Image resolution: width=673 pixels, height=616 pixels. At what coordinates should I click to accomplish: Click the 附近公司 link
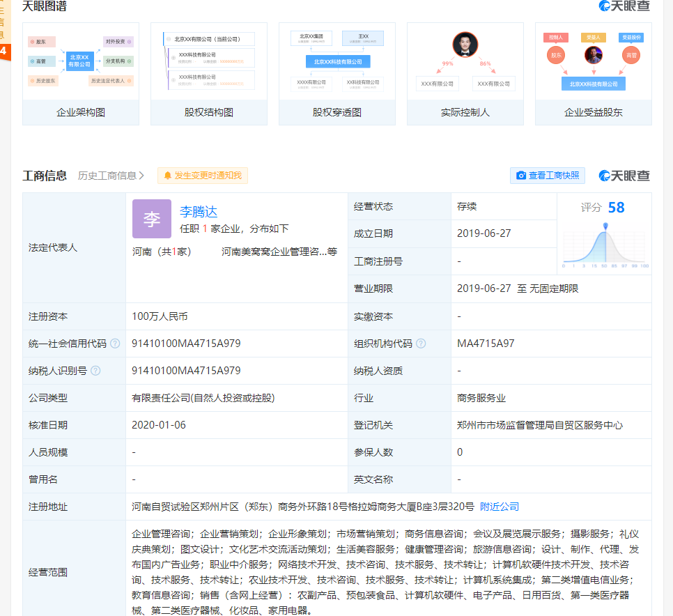[499, 507]
